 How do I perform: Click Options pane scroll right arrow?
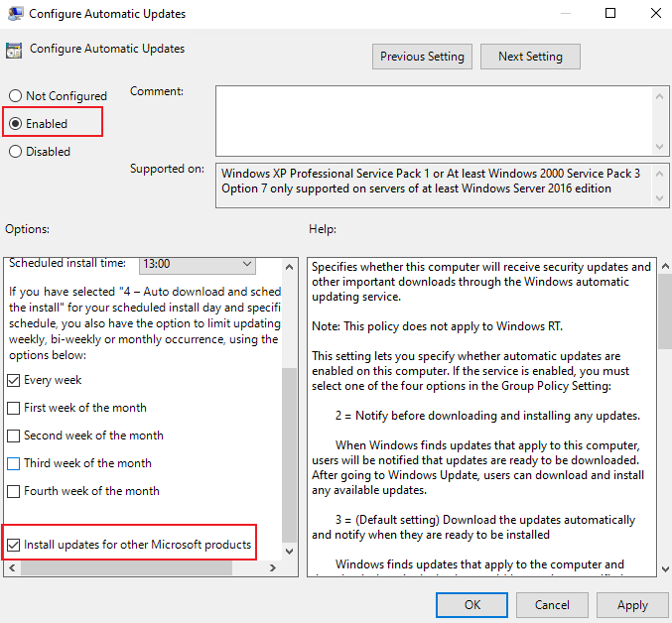point(273,568)
